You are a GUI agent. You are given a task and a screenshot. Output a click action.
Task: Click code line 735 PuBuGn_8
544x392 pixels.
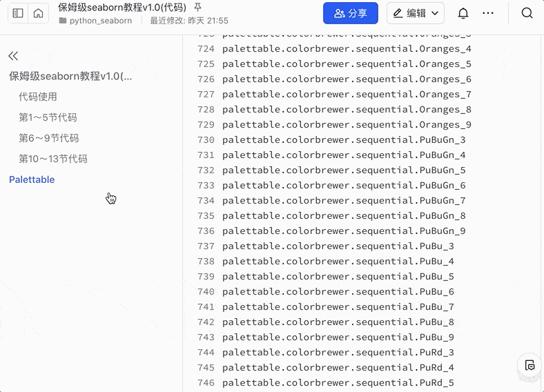pyautogui.click(x=344, y=216)
